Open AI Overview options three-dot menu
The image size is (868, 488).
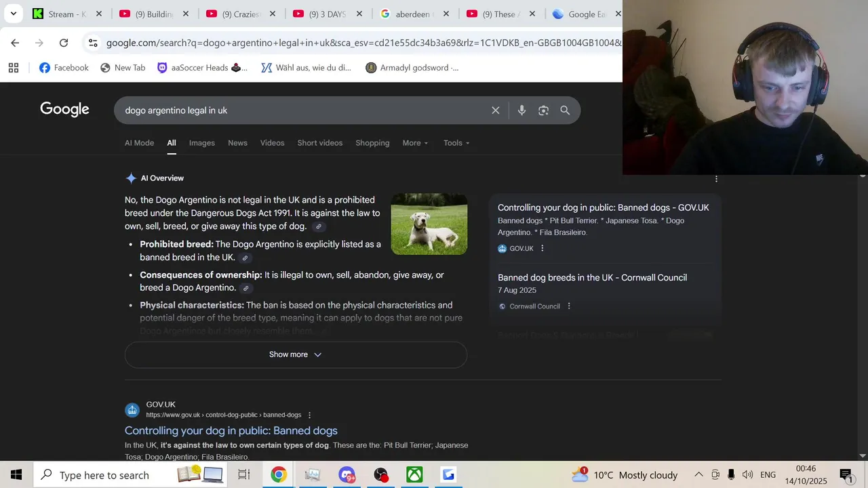(x=716, y=179)
